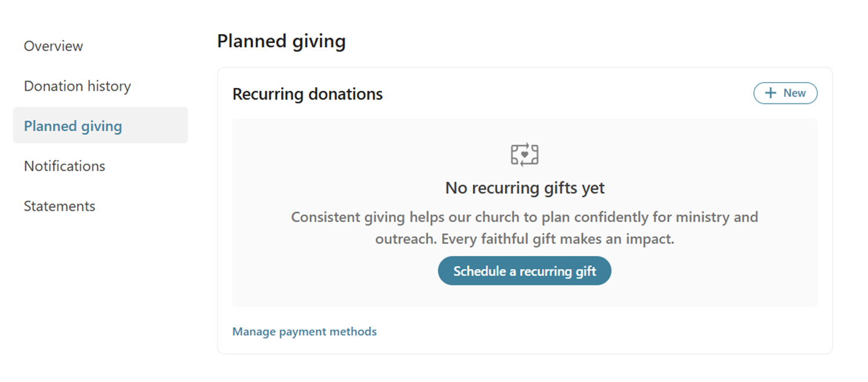View giving Statements
This screenshot has height=382, width=868.
coord(60,206)
